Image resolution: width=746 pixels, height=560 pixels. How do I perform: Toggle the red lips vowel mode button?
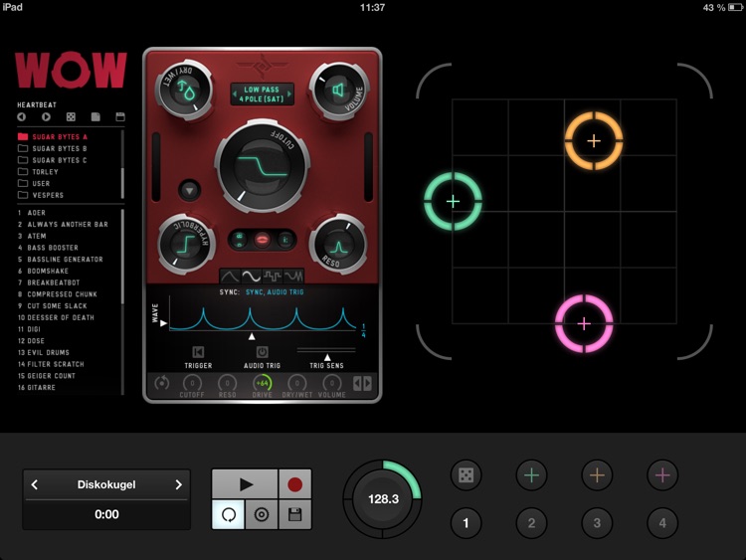263,240
